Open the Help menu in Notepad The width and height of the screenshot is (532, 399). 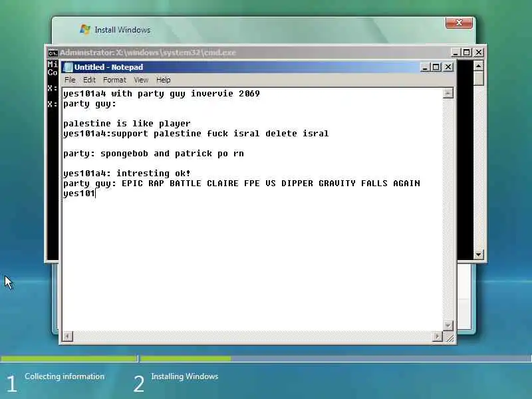(163, 80)
